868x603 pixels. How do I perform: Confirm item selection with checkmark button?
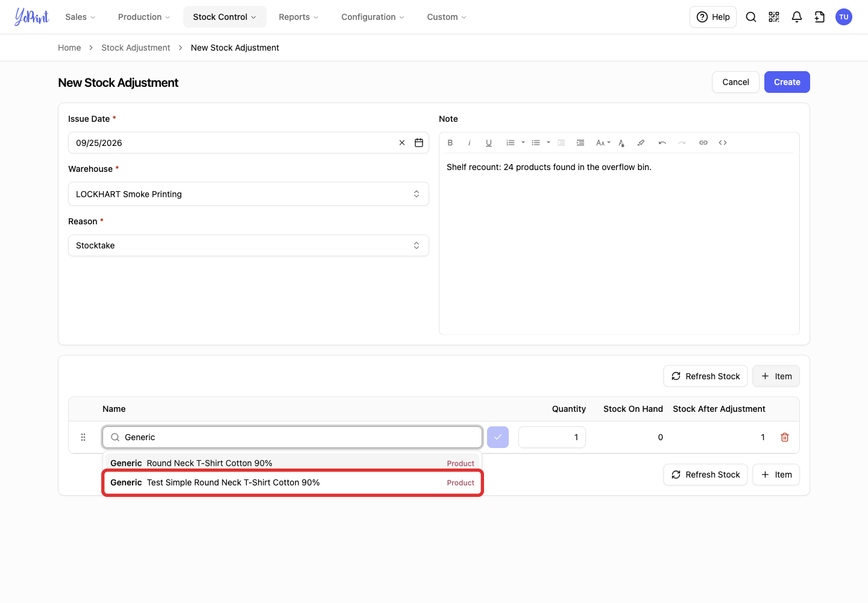tap(498, 437)
